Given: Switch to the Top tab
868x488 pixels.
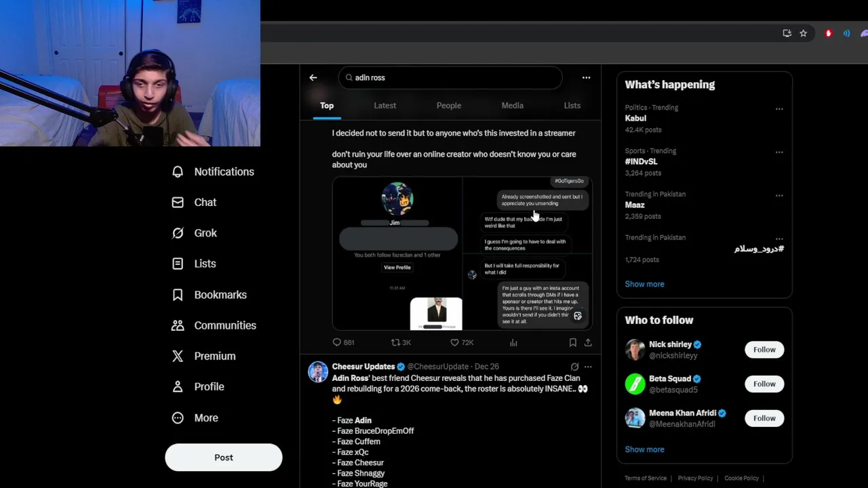Looking at the screenshot, I should pos(327,106).
